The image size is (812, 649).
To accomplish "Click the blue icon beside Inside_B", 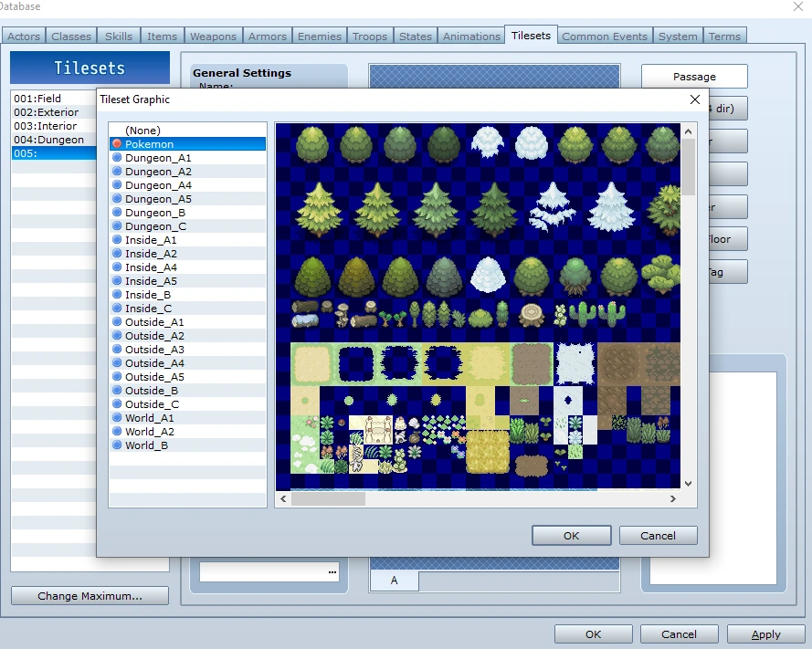I will click(117, 295).
